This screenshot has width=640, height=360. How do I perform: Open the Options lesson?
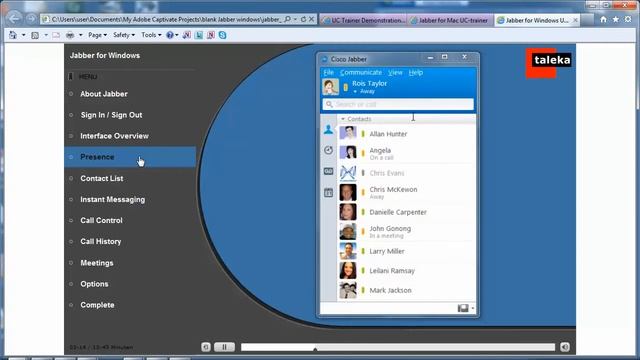pyautogui.click(x=94, y=284)
